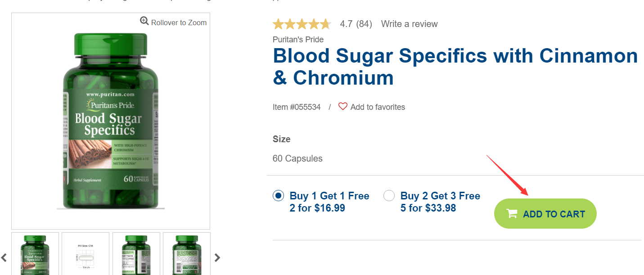The width and height of the screenshot is (644, 275).
Task: Select the fourth bottle thumbnail
Action: click(x=187, y=254)
